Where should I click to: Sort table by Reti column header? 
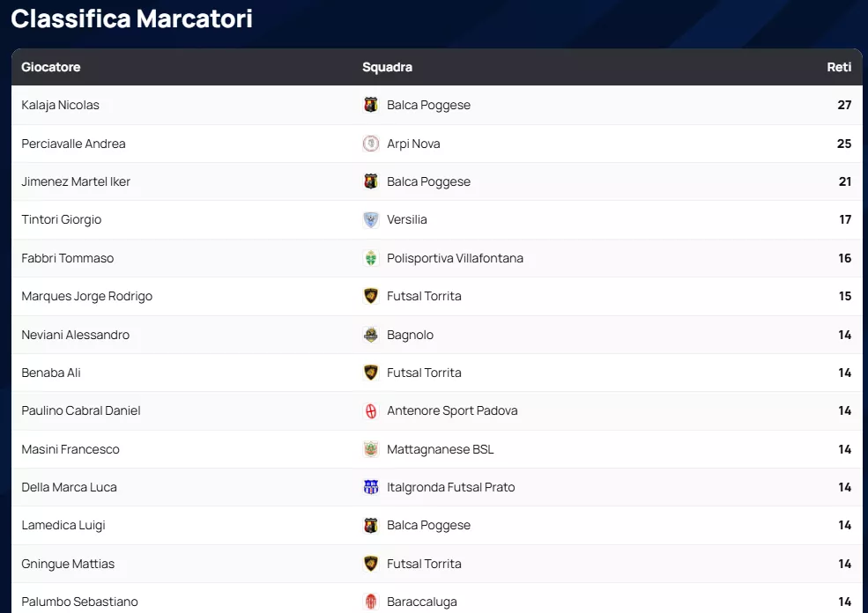(x=839, y=67)
